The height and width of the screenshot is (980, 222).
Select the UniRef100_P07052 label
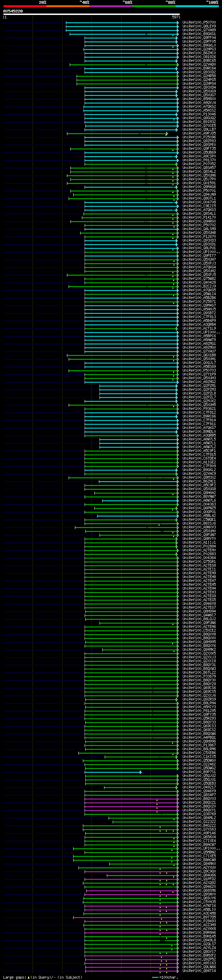(x=199, y=164)
